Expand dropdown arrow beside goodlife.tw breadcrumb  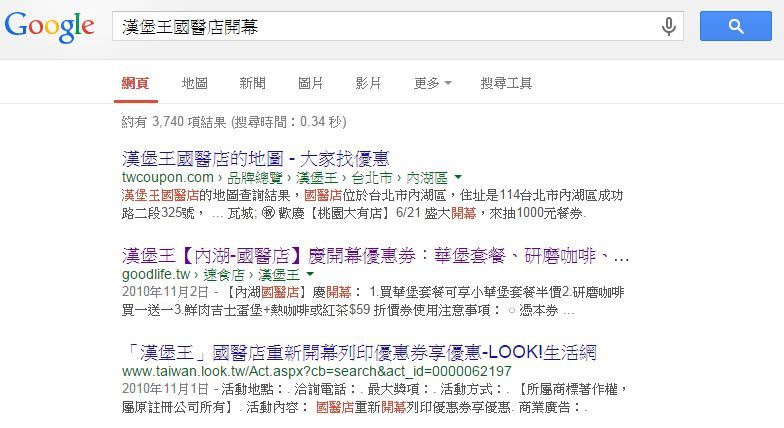310,274
